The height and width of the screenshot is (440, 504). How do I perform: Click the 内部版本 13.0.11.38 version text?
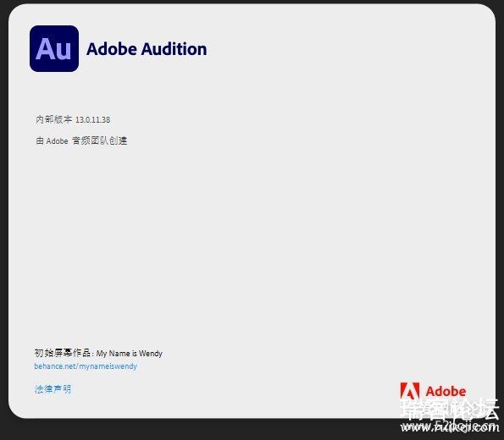tap(73, 119)
